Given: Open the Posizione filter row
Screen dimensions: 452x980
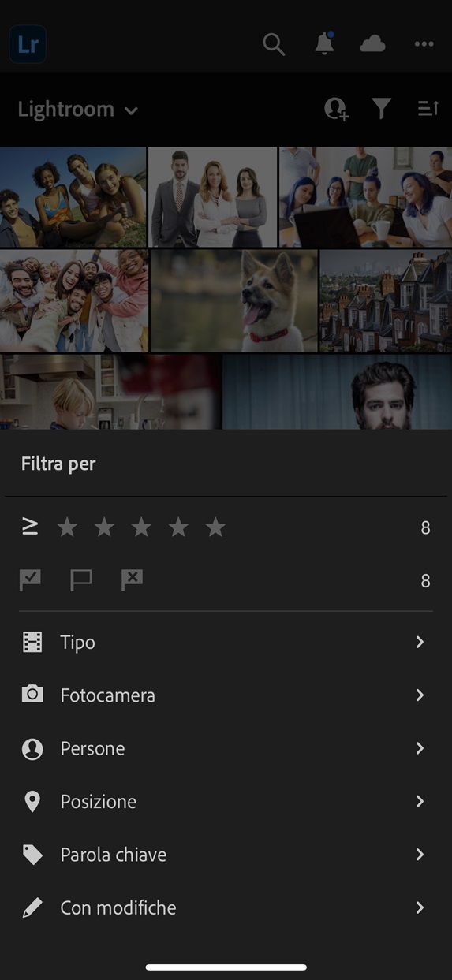Looking at the screenshot, I should click(x=226, y=802).
